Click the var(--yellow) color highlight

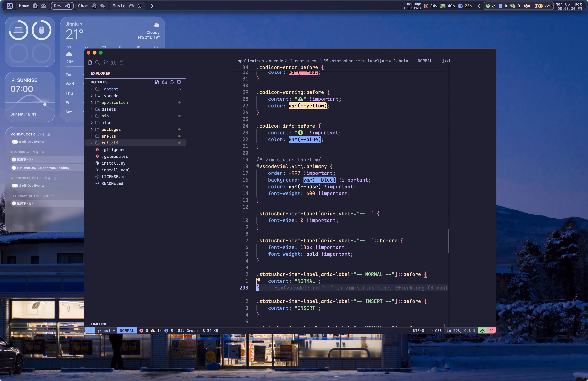click(308, 106)
